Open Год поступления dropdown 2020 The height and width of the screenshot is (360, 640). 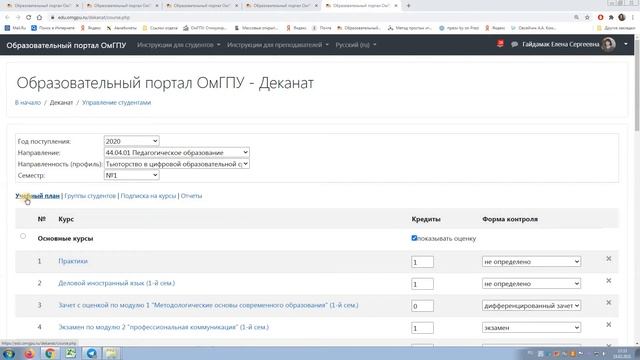click(131, 141)
